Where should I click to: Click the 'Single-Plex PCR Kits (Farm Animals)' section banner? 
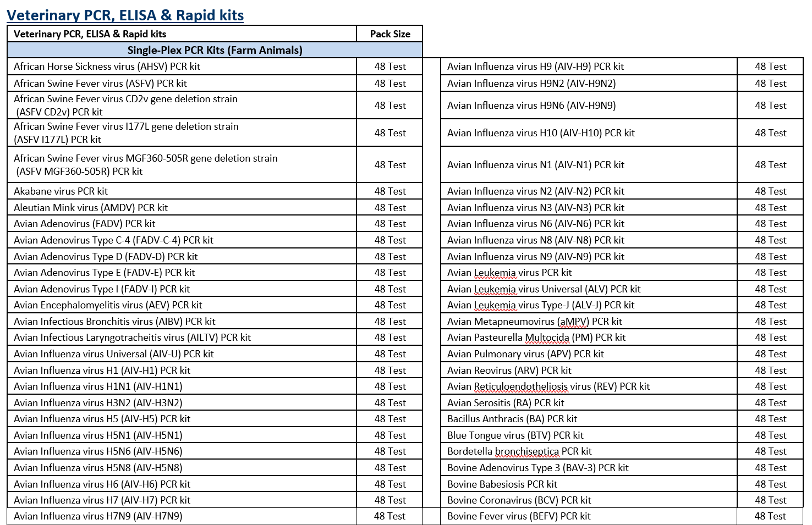(215, 50)
